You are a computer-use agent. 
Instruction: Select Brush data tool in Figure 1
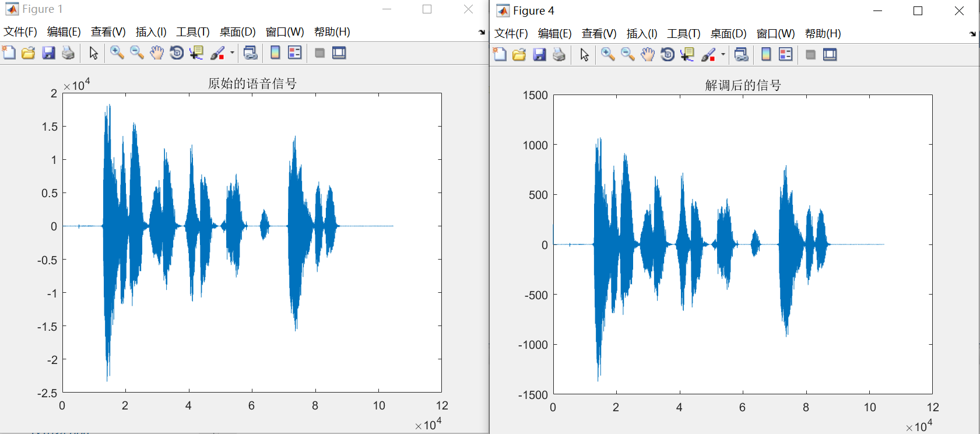click(x=217, y=53)
